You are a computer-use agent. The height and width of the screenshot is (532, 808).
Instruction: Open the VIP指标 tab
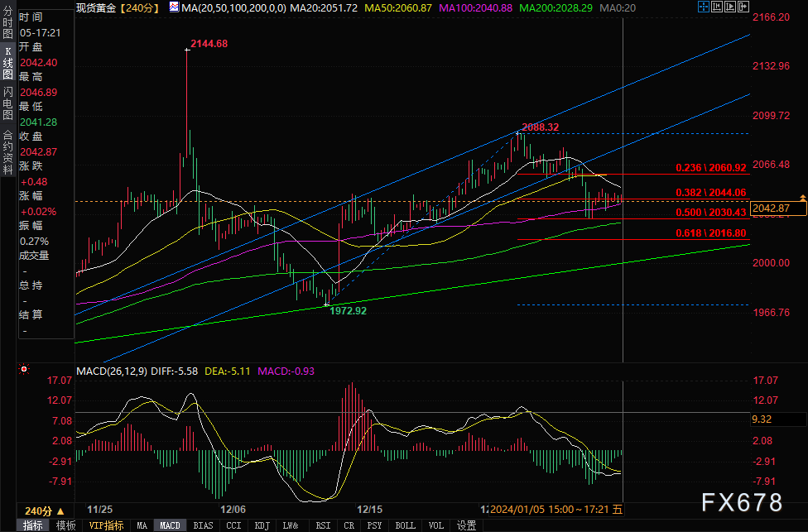[x=105, y=525]
